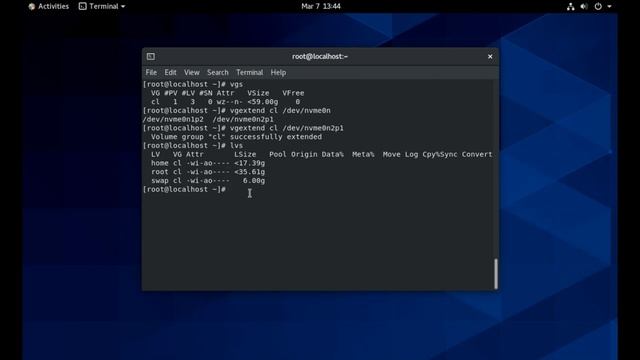Open the Help menu
Image resolution: width=640 pixels, height=360 pixels.
(278, 72)
